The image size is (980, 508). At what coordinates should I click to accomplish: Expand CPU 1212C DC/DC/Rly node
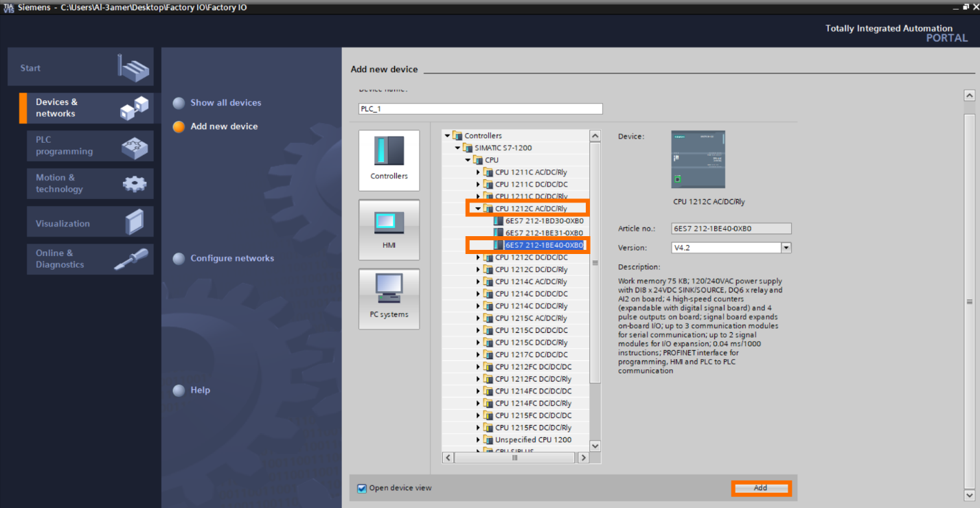tap(479, 270)
